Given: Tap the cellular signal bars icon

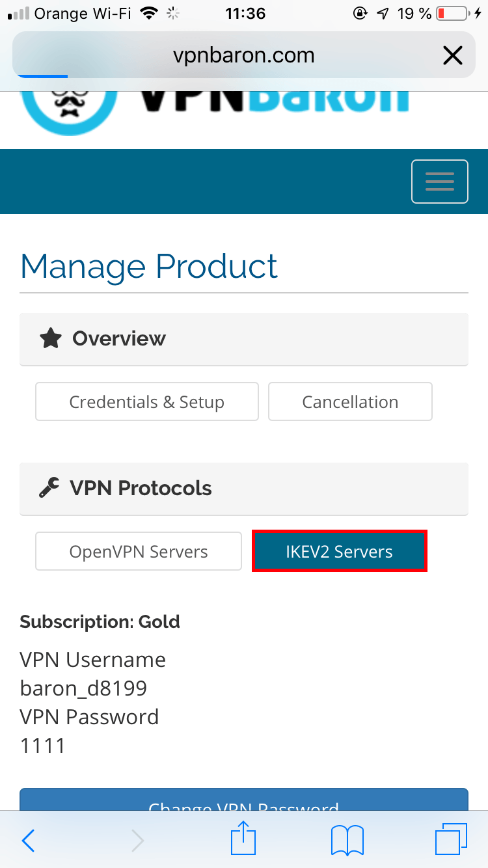Looking at the screenshot, I should 17,14.
